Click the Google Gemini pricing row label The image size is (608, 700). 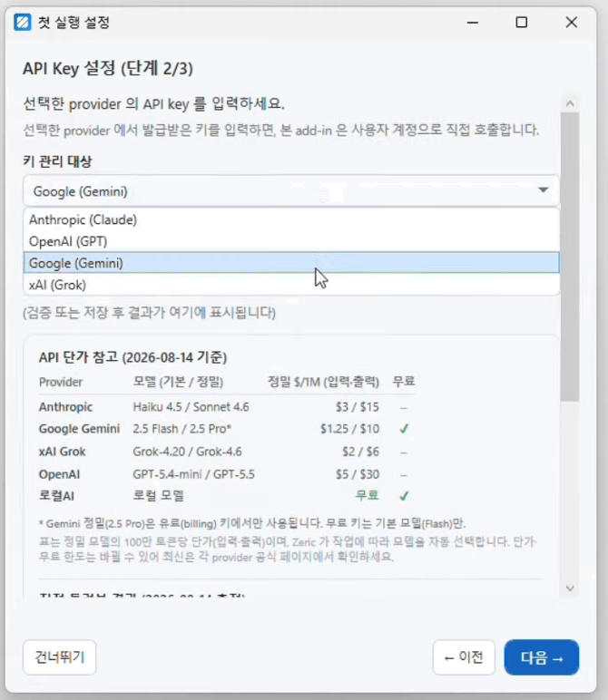(x=79, y=429)
